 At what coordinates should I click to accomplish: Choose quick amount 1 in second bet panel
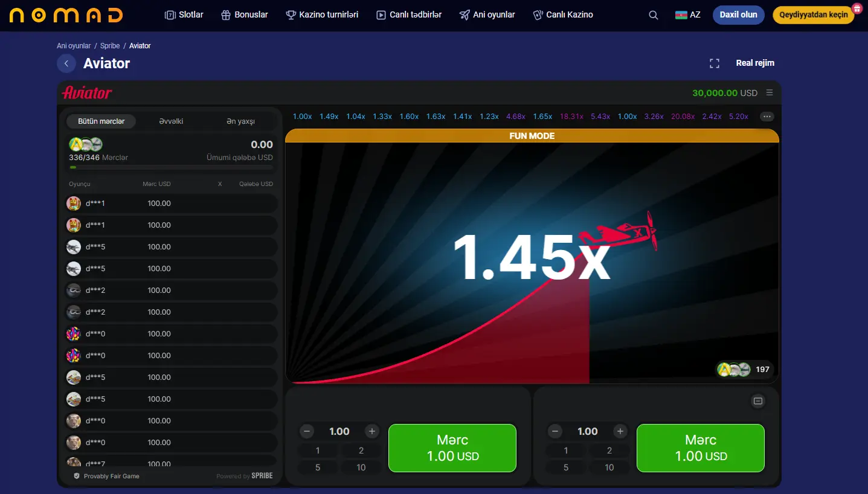point(566,451)
